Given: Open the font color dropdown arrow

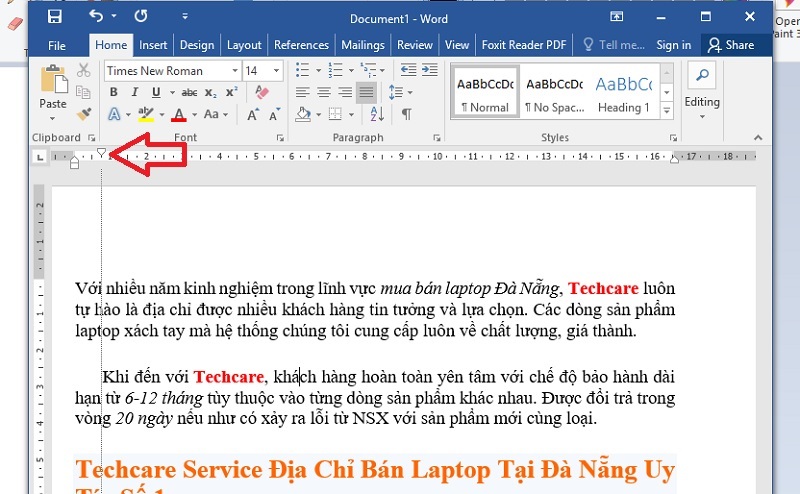Looking at the screenshot, I should [x=194, y=115].
